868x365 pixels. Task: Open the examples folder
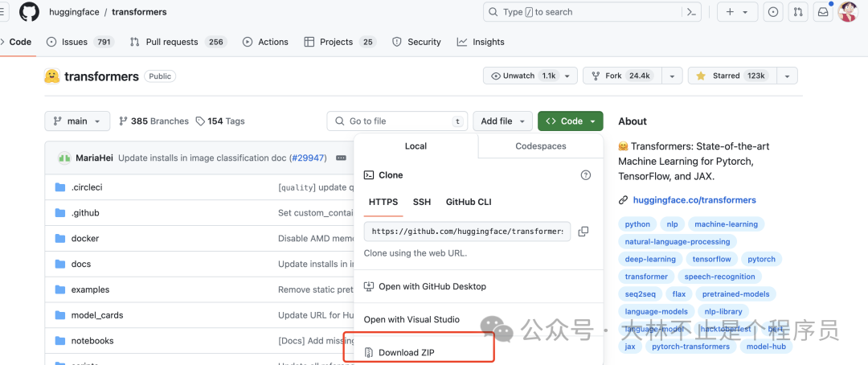tap(90, 289)
